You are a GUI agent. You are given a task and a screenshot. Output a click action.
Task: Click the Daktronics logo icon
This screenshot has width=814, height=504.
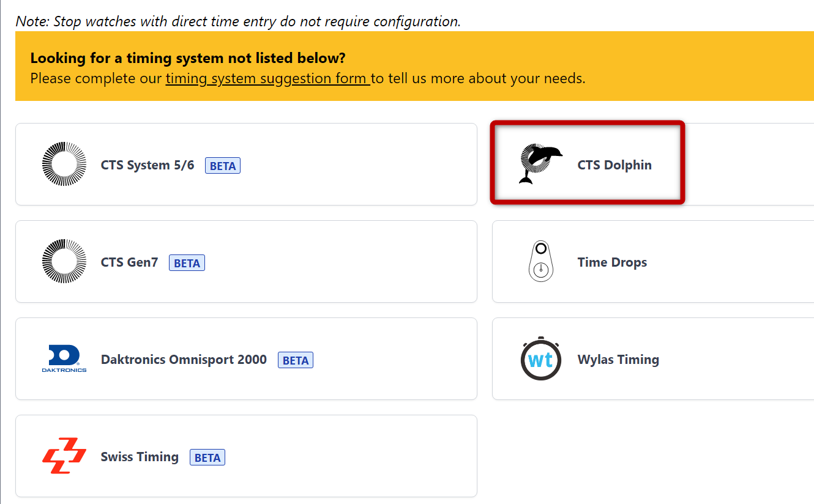64,359
